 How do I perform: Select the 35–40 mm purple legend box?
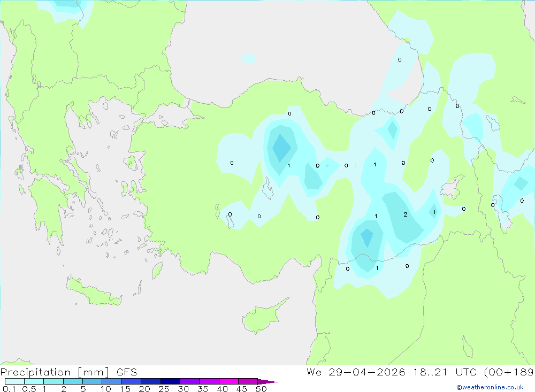point(209,381)
